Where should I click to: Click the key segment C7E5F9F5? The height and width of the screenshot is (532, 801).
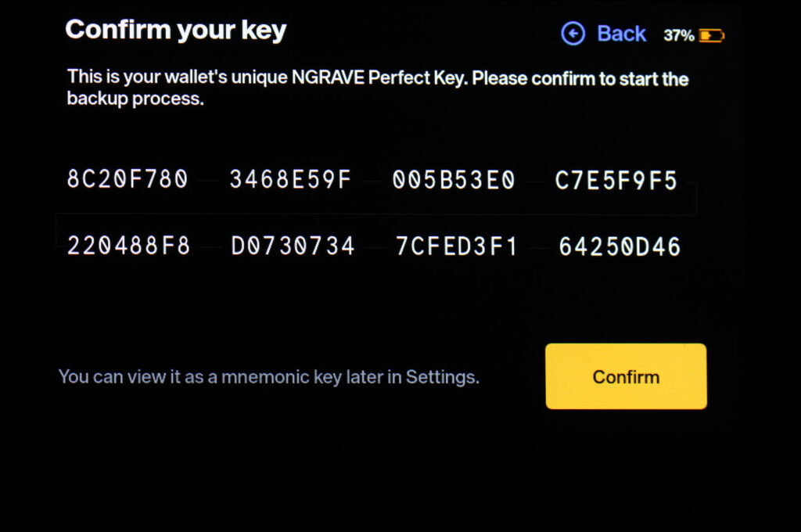point(616,181)
